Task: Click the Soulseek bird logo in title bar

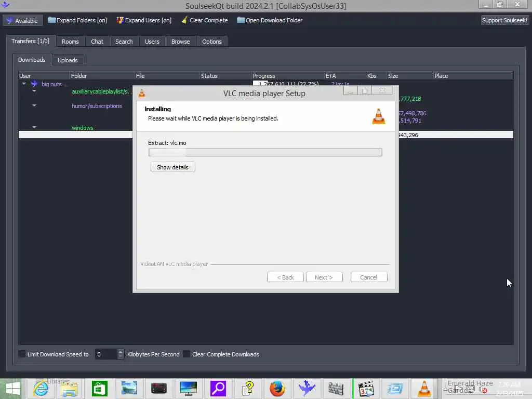Action: click(5, 4)
